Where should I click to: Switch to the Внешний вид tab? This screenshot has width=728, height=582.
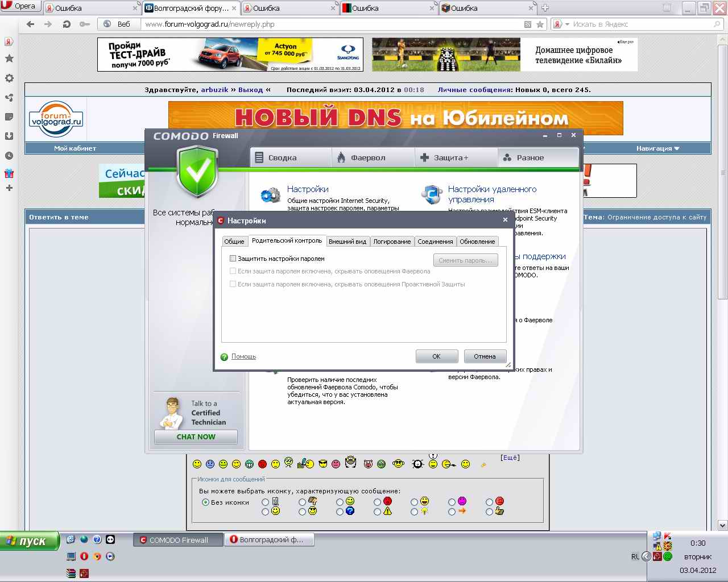348,242
